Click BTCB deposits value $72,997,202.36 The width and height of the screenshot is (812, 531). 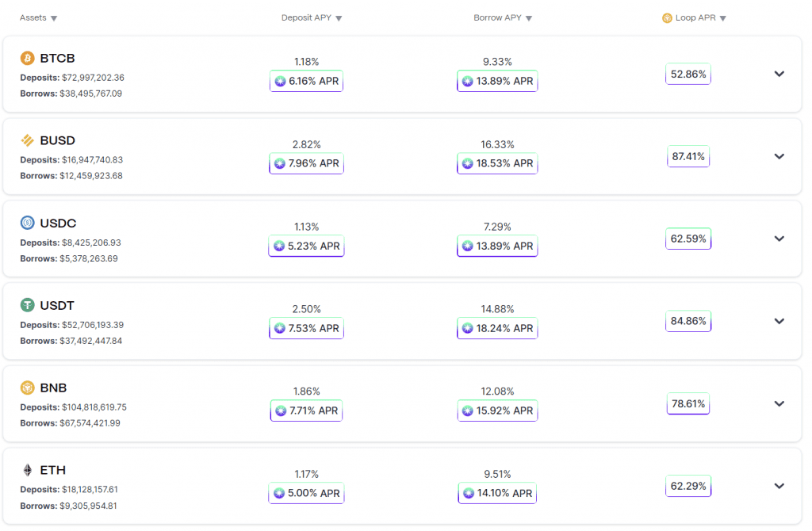tap(94, 78)
